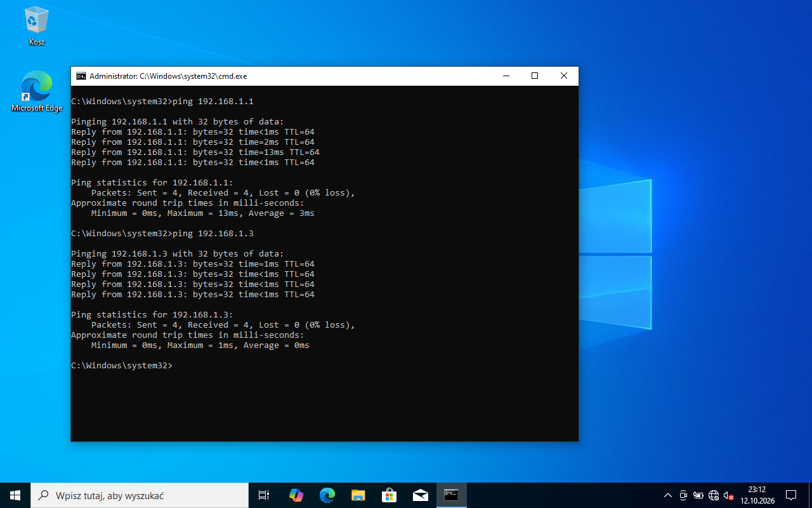Screen dimensions: 812x508
Task: Click the Command Prompt taskbar button
Action: [451, 495]
